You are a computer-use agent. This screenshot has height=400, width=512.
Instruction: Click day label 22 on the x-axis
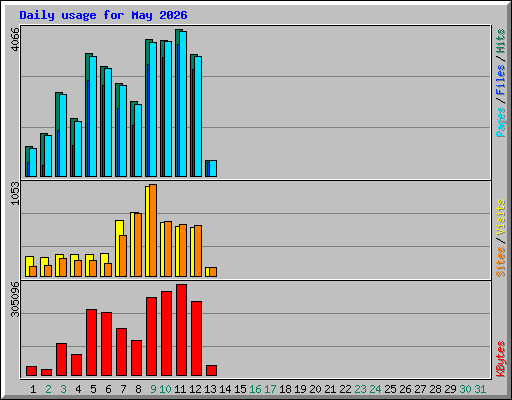pyautogui.click(x=345, y=389)
